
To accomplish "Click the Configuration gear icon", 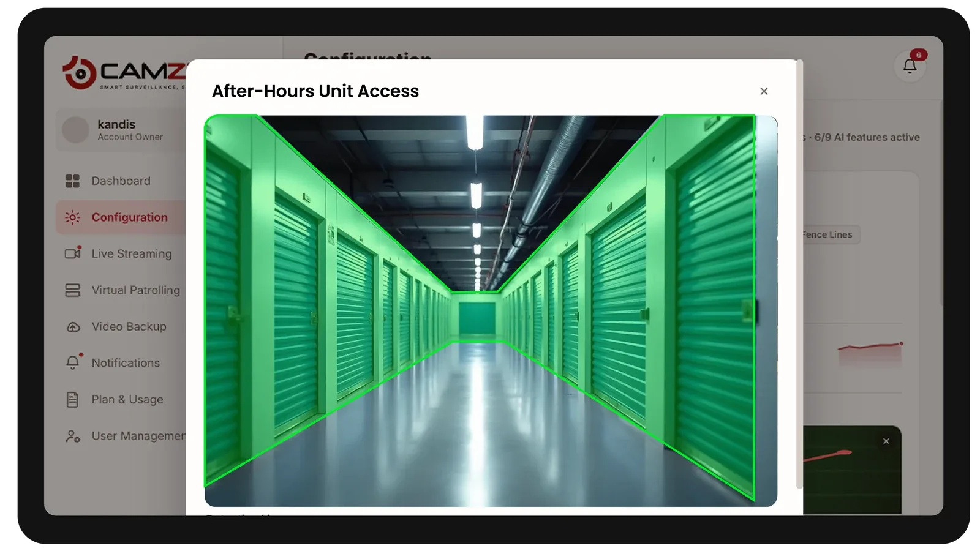I will pos(73,217).
